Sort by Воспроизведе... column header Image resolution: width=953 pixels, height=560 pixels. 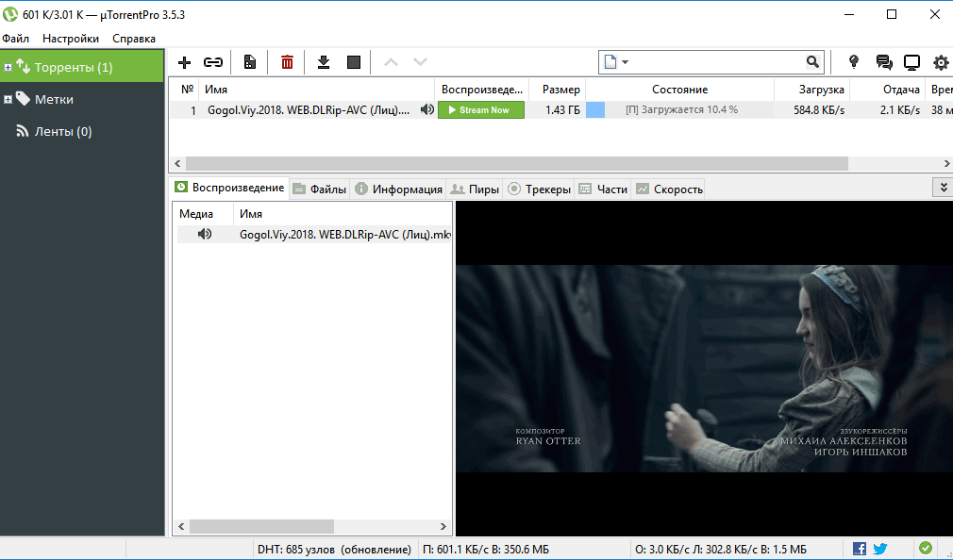click(482, 90)
